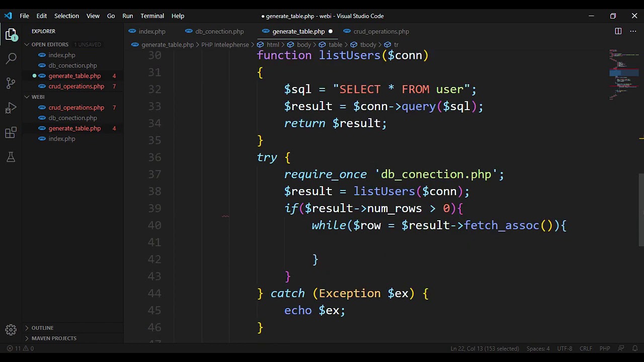
Task: Open db_conection.php in WEBI folder
Action: point(72,118)
